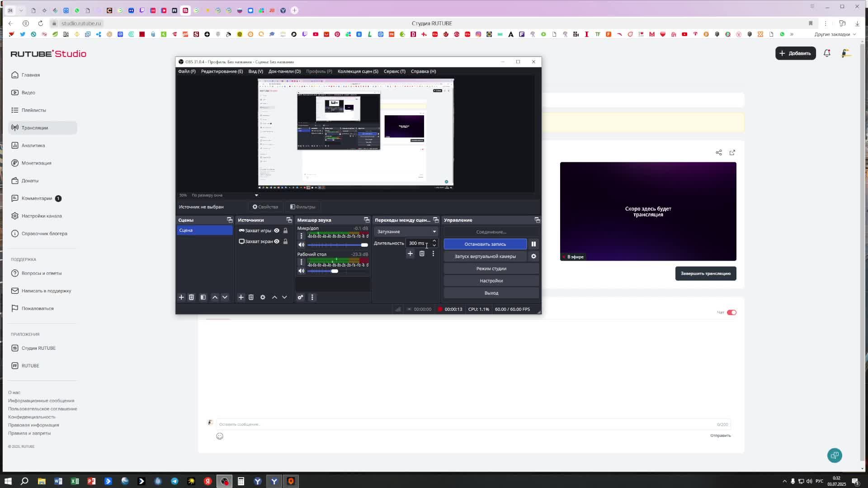
Task: Click the Добавить button in RUTUBE Studio
Action: click(x=795, y=53)
